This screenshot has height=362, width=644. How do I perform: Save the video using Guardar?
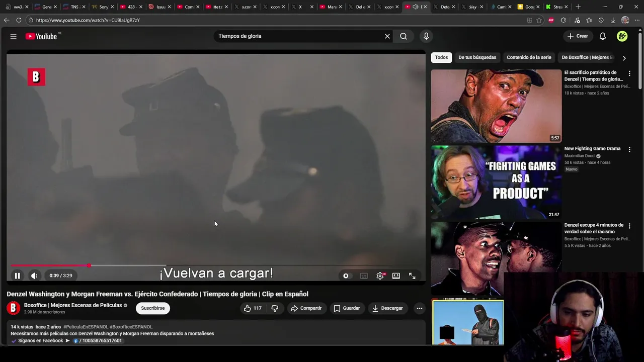(x=347, y=308)
